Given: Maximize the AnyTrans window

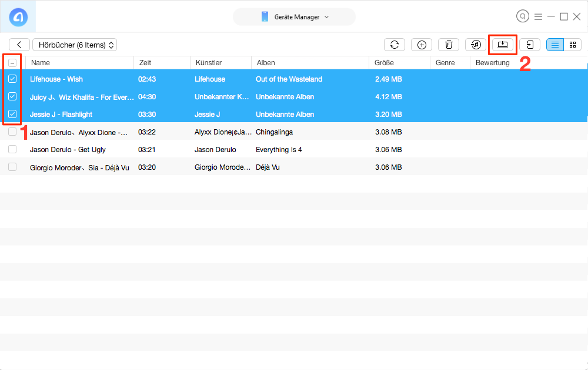Looking at the screenshot, I should pos(564,16).
